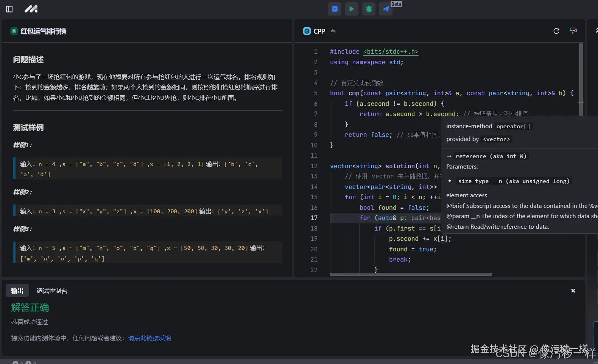Click the MarsCode logo icon

pyautogui.click(x=31, y=9)
